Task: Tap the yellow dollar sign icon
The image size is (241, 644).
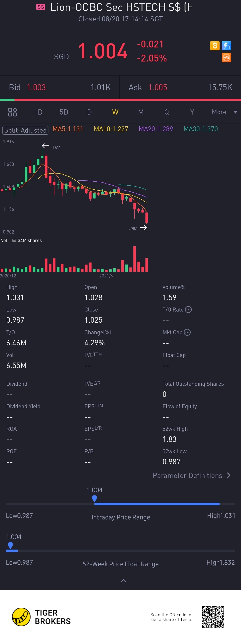Action: [x=214, y=46]
